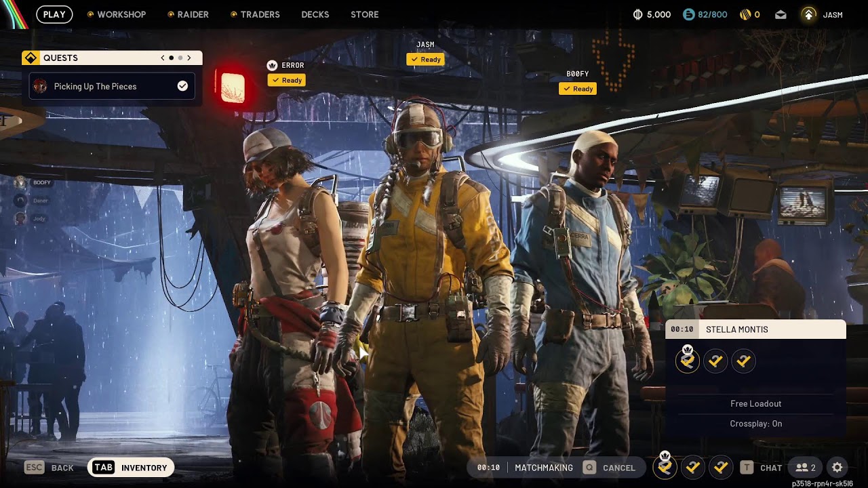
Task: Select the party leader ready icon in bottom bar
Action: (x=665, y=466)
